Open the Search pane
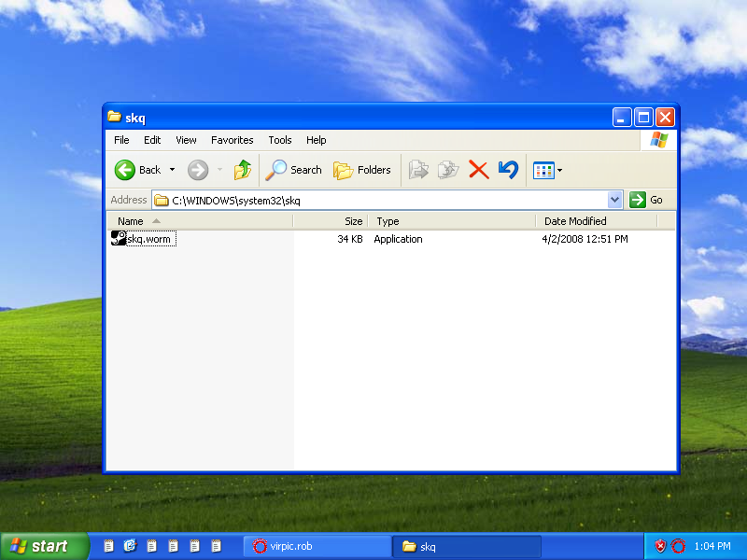The height and width of the screenshot is (560, 747). point(294,170)
